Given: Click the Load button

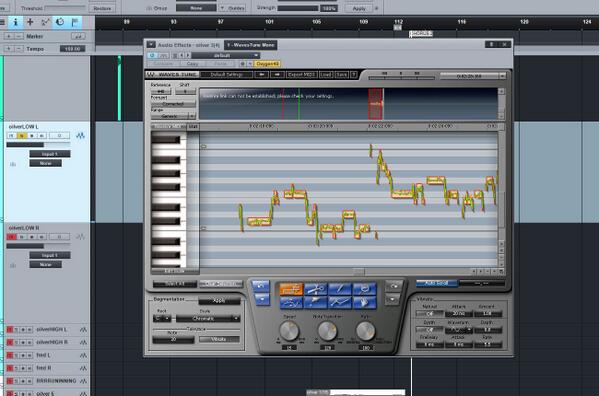Looking at the screenshot, I should 326,74.
